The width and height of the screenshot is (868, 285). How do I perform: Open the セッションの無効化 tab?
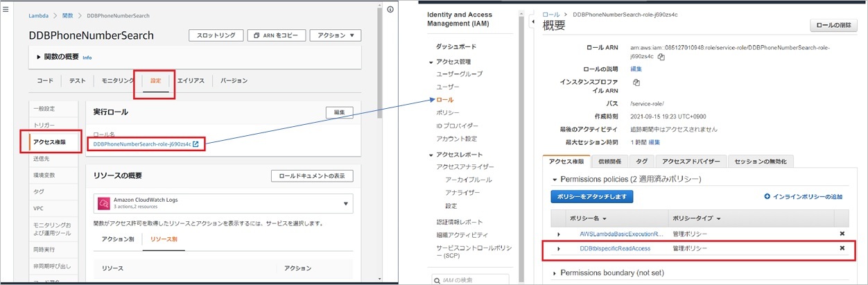coord(760,161)
